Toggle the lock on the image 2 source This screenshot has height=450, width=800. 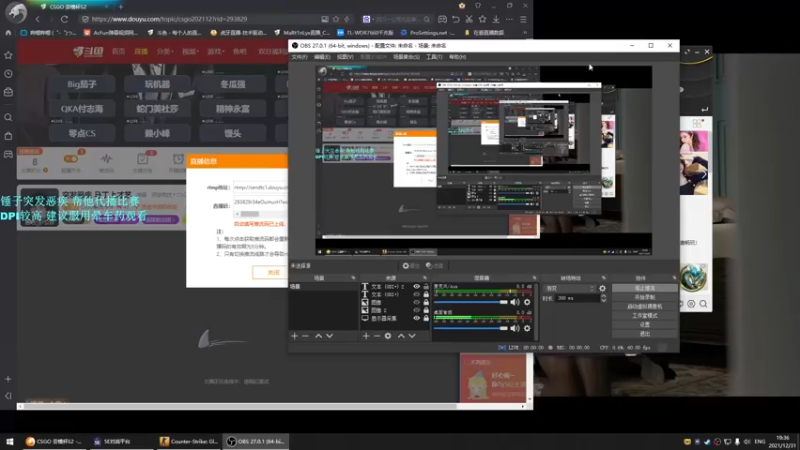[426, 310]
